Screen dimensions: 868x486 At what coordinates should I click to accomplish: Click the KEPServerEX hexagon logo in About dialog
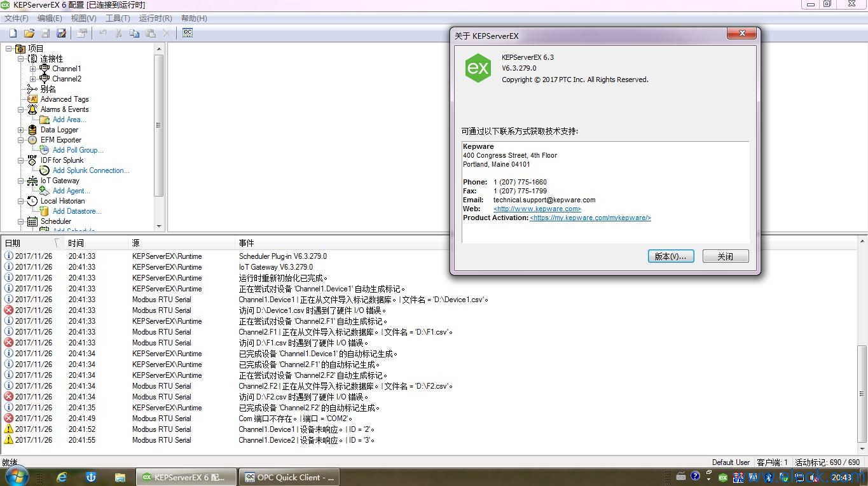(x=478, y=68)
